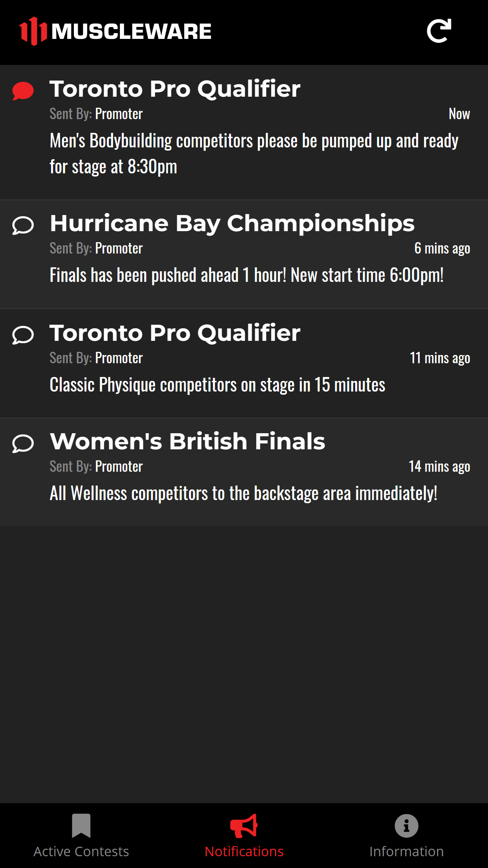Open Men's Bodybuilding pumped up message text

point(254,154)
